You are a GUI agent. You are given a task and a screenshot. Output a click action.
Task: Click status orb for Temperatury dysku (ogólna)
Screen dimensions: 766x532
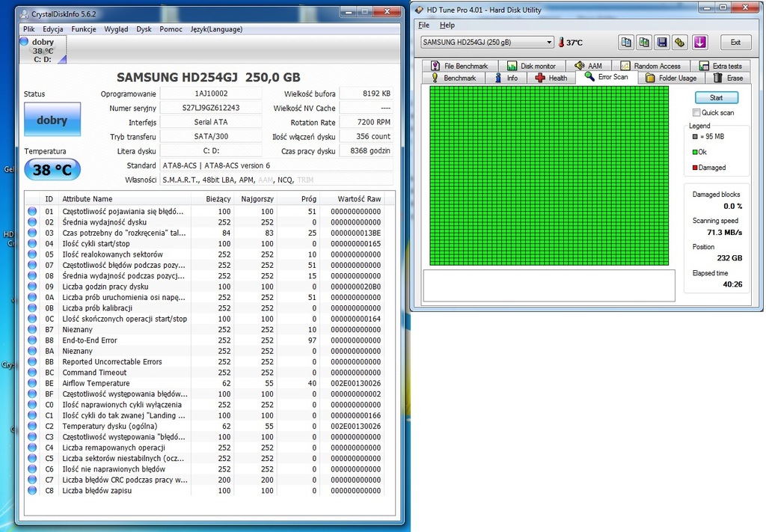pos(32,426)
